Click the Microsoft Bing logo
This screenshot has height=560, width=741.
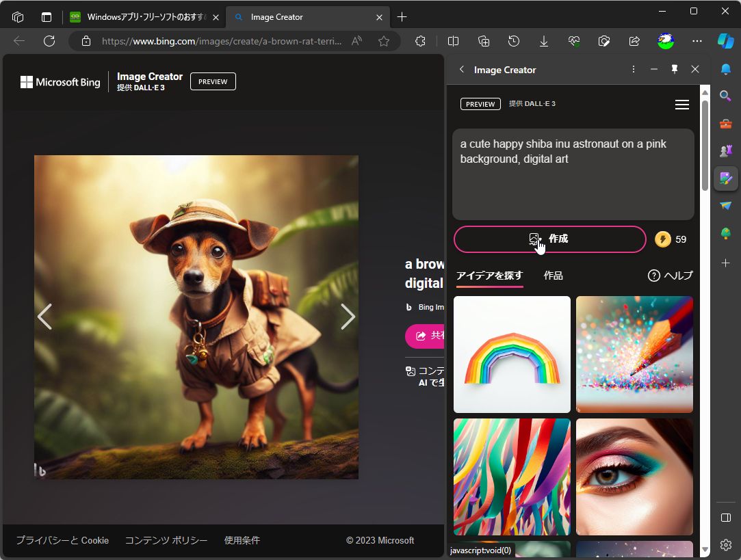pos(60,82)
